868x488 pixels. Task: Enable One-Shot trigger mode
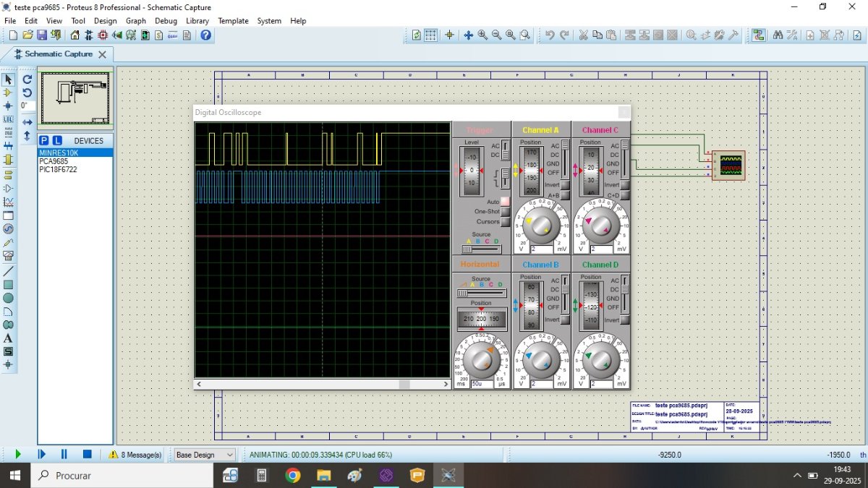coord(505,211)
